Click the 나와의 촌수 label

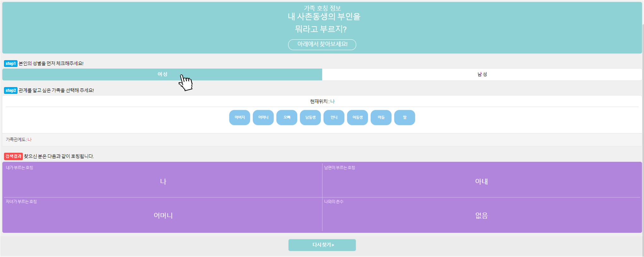(334, 202)
